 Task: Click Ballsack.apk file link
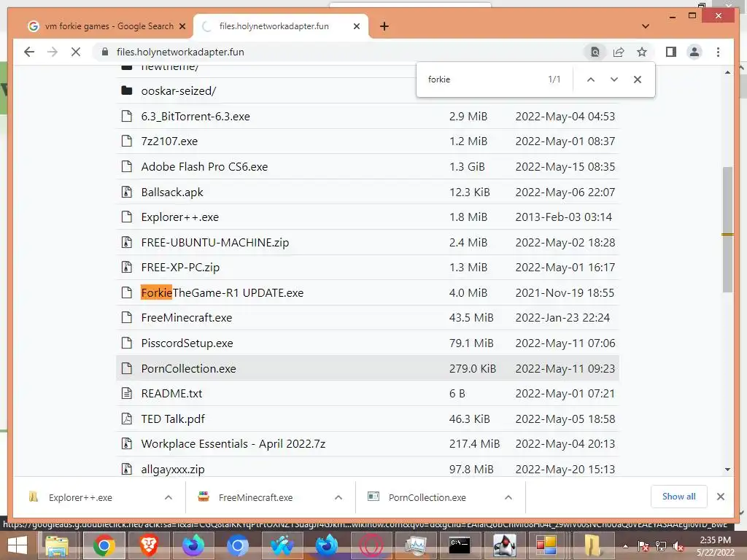(172, 192)
